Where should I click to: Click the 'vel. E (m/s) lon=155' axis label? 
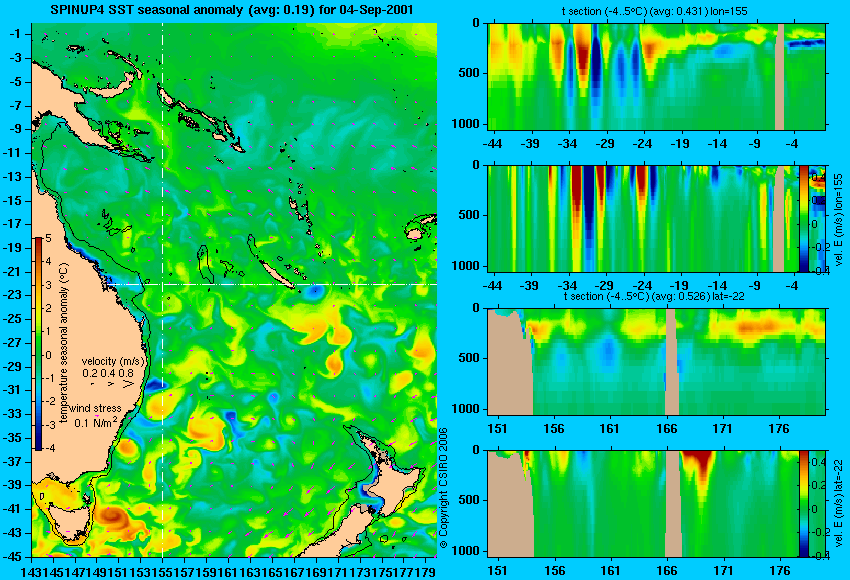coord(839,219)
